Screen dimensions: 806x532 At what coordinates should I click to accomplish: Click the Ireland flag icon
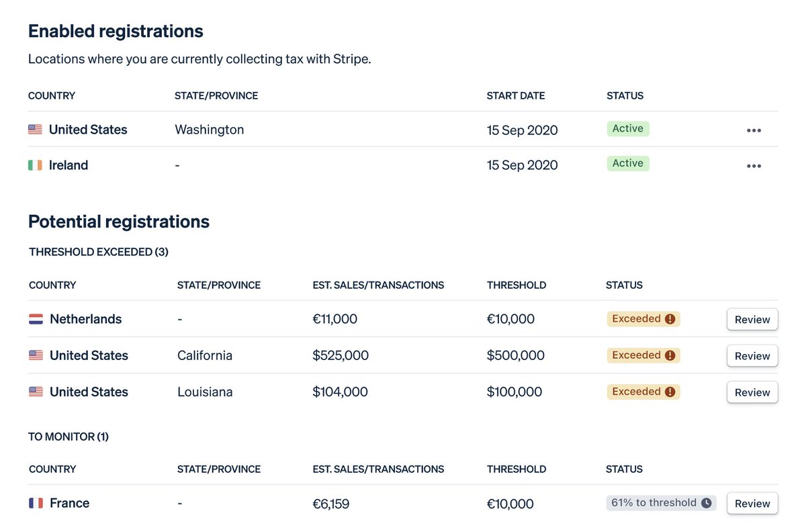(x=35, y=165)
